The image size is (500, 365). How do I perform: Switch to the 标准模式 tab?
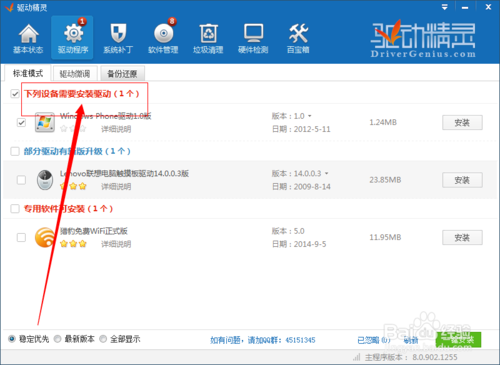[28, 73]
